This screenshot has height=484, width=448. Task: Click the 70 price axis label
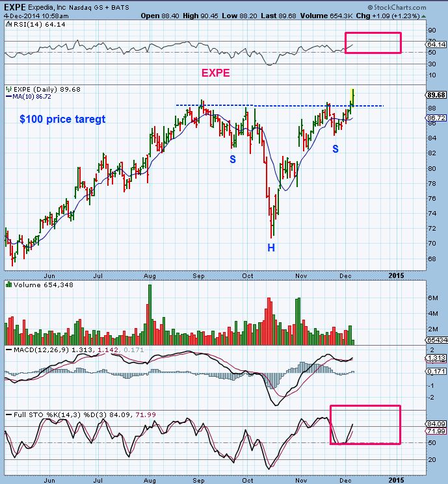(432, 243)
